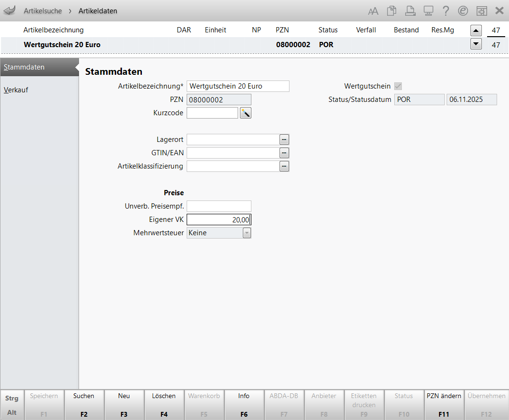
Task: Click the back arrow icon
Action: coord(10,10)
